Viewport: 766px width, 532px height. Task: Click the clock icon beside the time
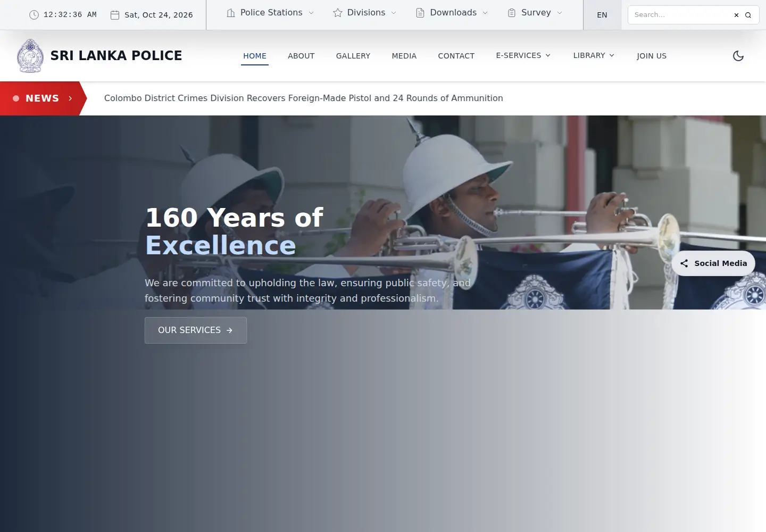[x=34, y=15]
